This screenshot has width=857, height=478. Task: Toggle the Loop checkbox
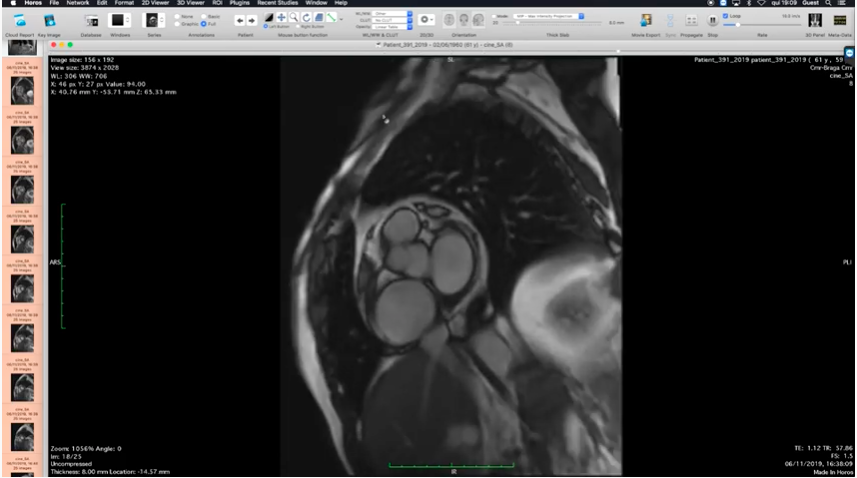(x=726, y=16)
